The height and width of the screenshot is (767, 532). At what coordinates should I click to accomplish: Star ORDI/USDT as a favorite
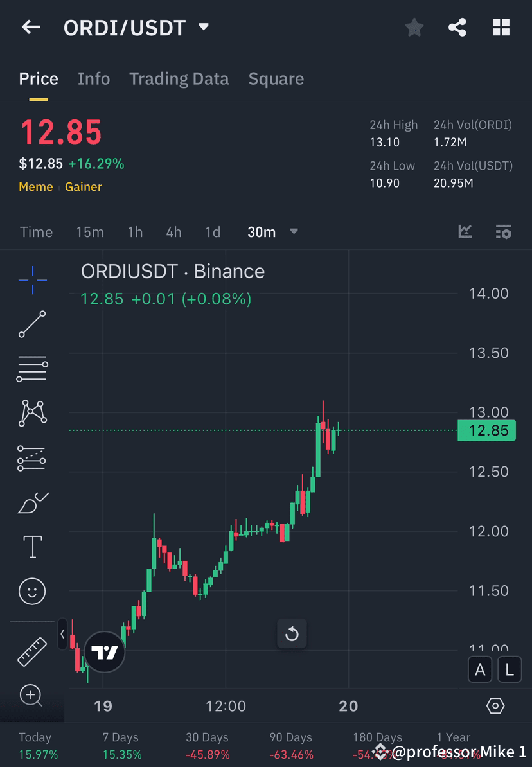pos(414,27)
